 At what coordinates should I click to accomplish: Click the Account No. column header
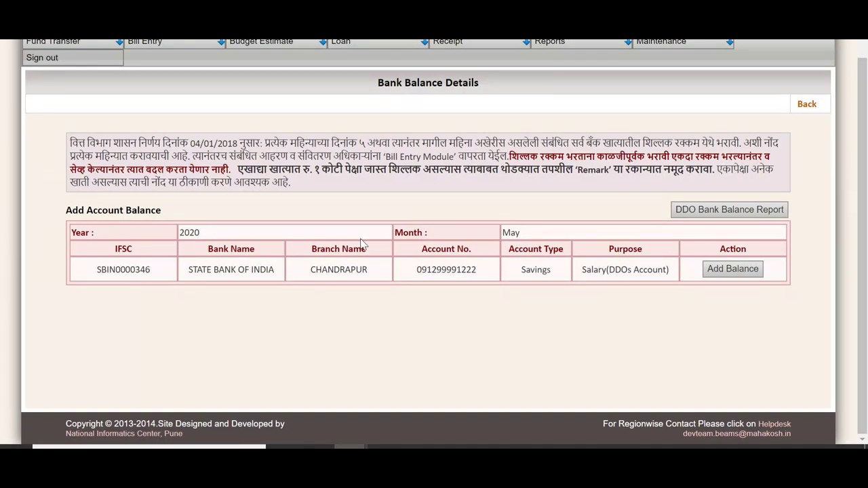tap(446, 249)
